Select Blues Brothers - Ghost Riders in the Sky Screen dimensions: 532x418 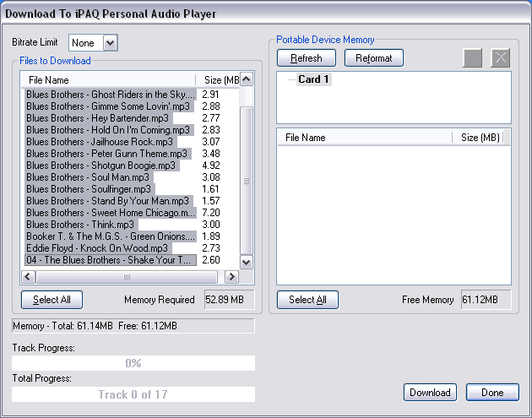(111, 95)
